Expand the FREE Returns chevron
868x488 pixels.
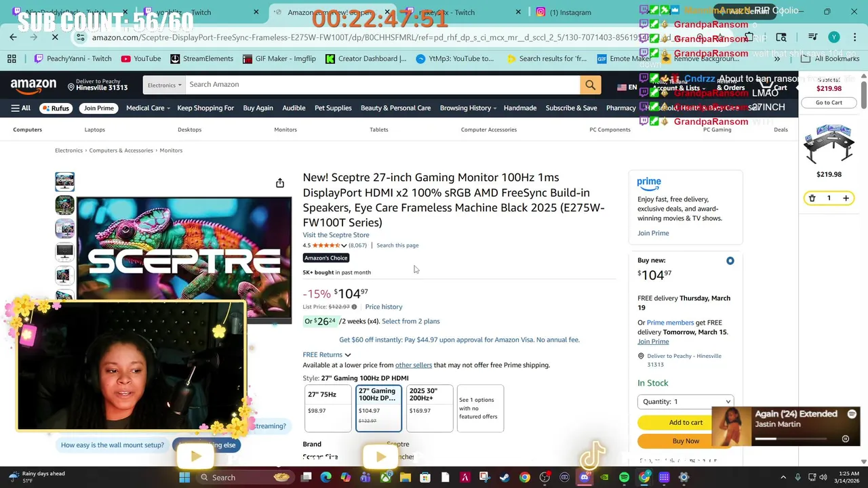pos(348,355)
